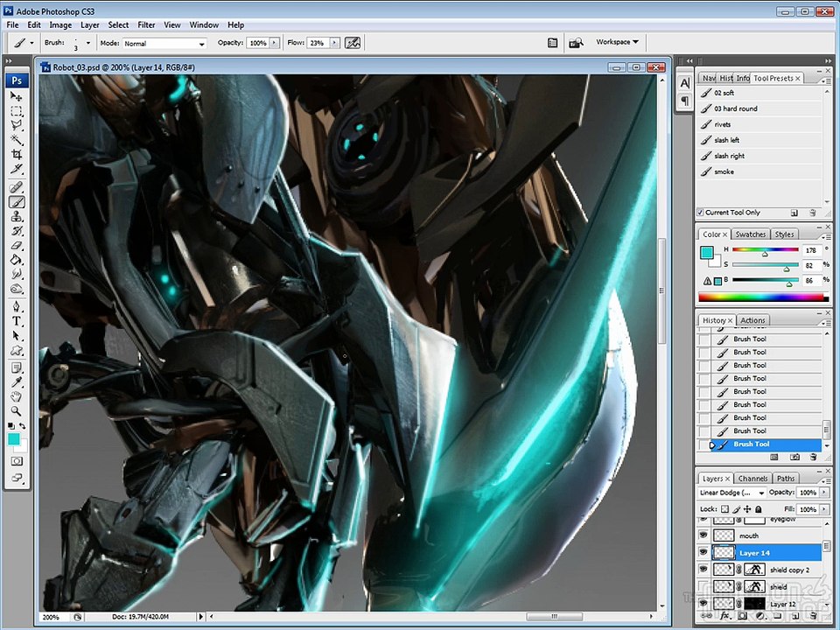Select the Path Selection tool
The height and width of the screenshot is (630, 840).
pos(17,336)
